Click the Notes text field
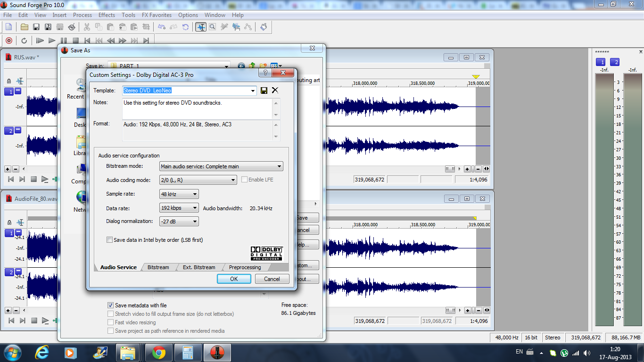This screenshot has width=644, height=362. [197, 108]
